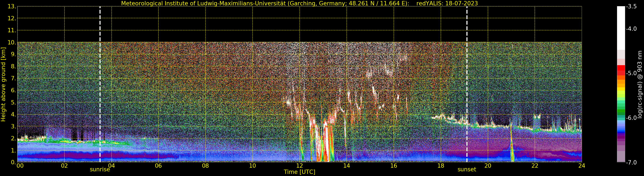Image resolution: width=644 pixels, height=176 pixels.
Task: Click the height axis tick label '13.'
Action: coord(12,6)
